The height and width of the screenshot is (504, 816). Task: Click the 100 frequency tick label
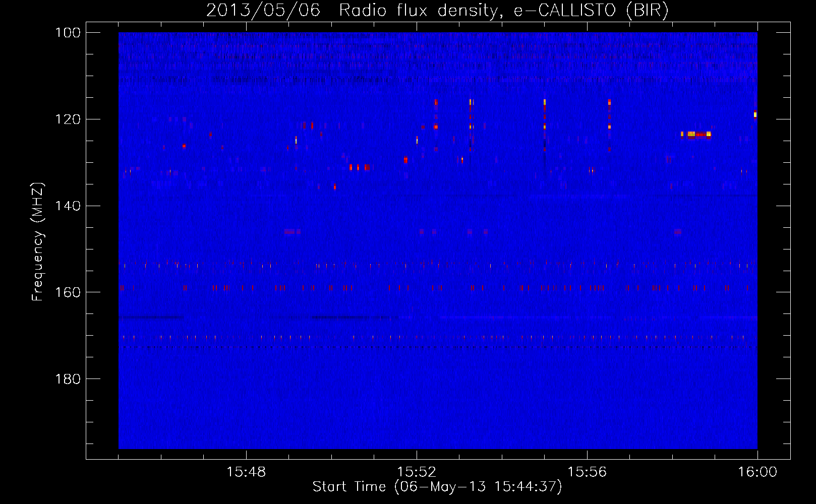click(68, 33)
